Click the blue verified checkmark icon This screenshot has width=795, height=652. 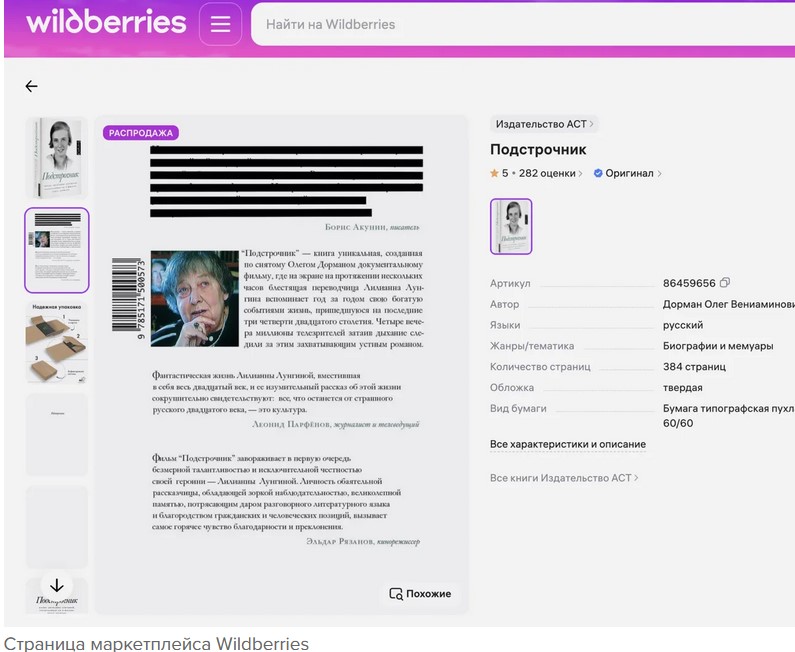tap(598, 173)
